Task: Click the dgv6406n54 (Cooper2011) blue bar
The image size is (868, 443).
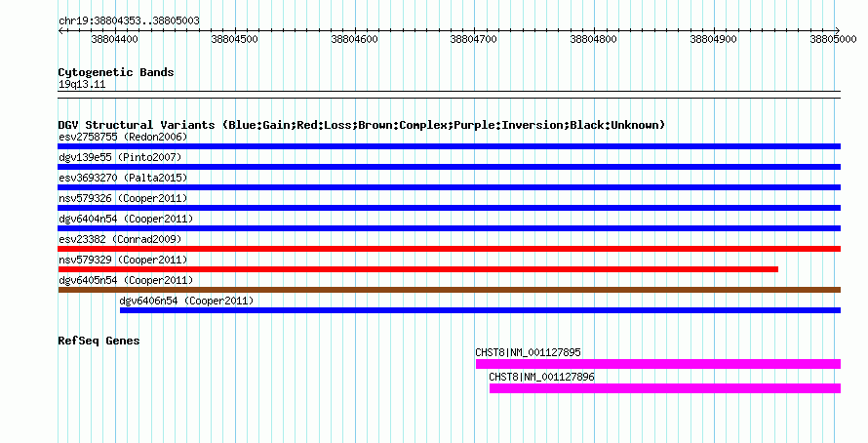Action: [x=480, y=310]
